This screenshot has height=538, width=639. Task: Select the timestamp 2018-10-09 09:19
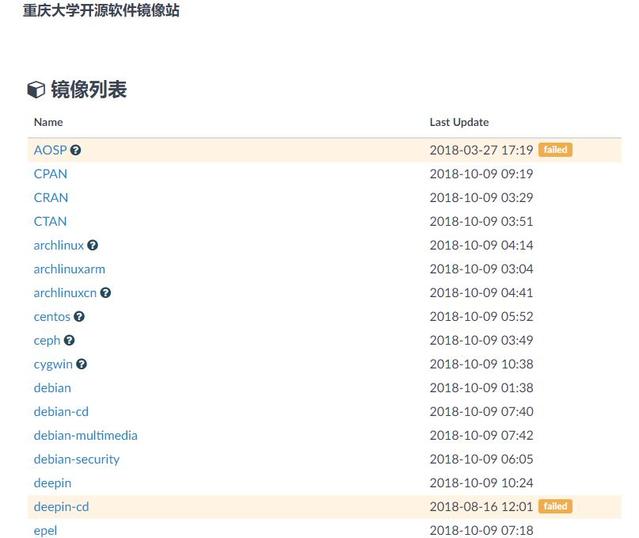481,174
